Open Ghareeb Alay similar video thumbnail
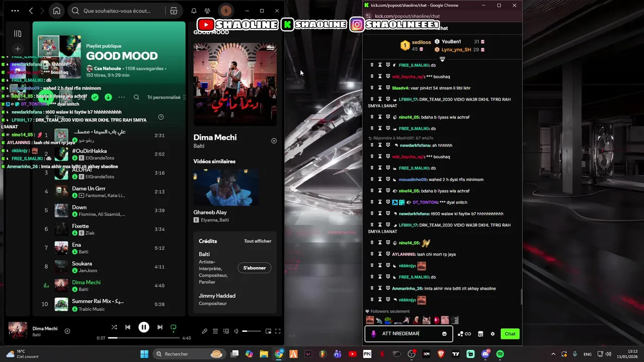This screenshot has width=644, height=362. tap(226, 188)
